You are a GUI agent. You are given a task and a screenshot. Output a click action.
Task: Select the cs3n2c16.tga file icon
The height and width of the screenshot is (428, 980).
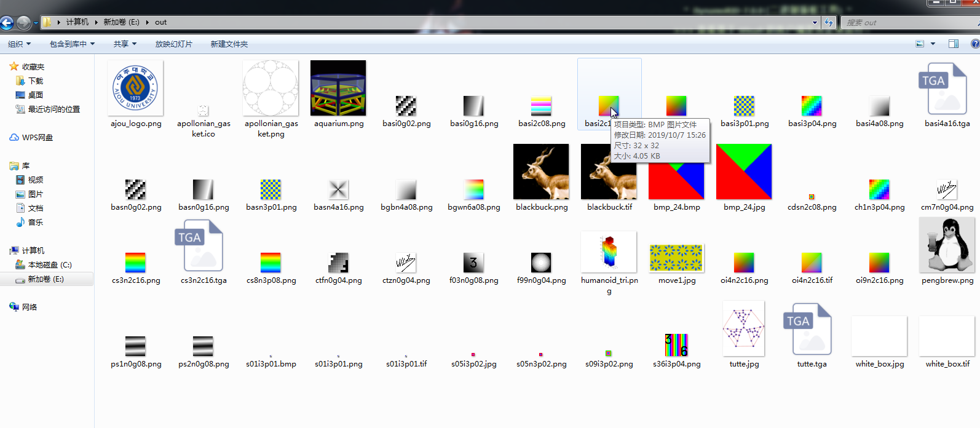203,245
